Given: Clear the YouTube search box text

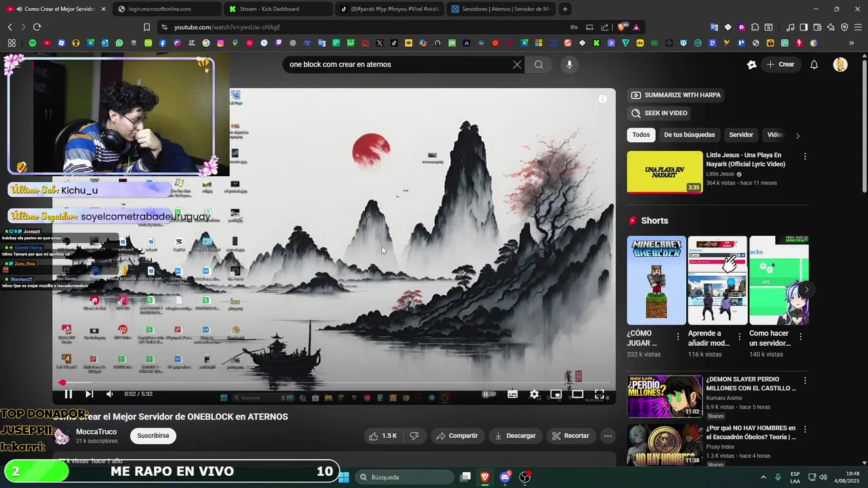Looking at the screenshot, I should pyautogui.click(x=517, y=64).
